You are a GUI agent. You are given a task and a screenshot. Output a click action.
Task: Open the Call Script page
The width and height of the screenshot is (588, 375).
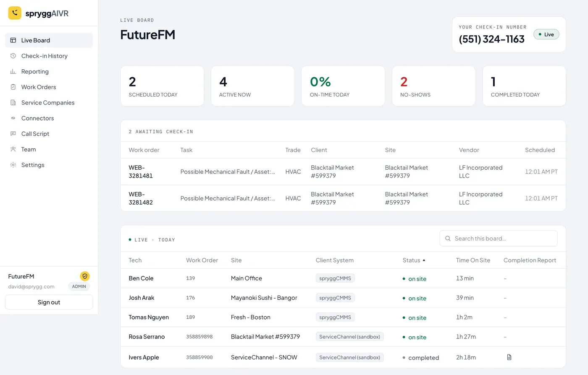click(x=49, y=134)
